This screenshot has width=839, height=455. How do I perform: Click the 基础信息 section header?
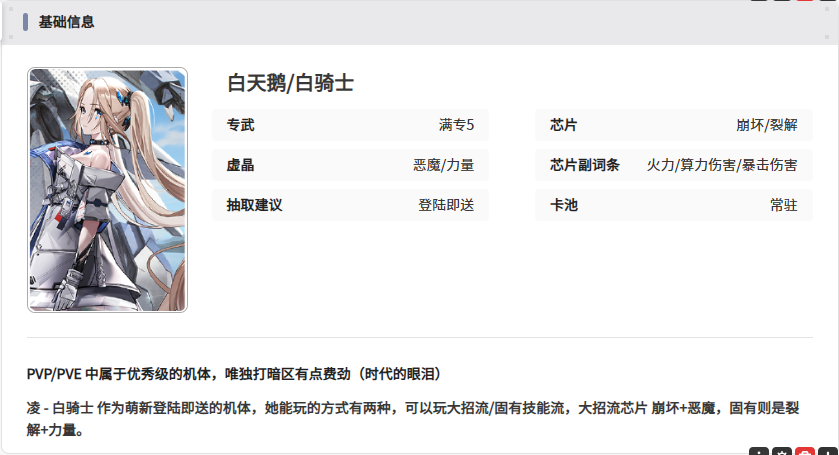point(66,22)
